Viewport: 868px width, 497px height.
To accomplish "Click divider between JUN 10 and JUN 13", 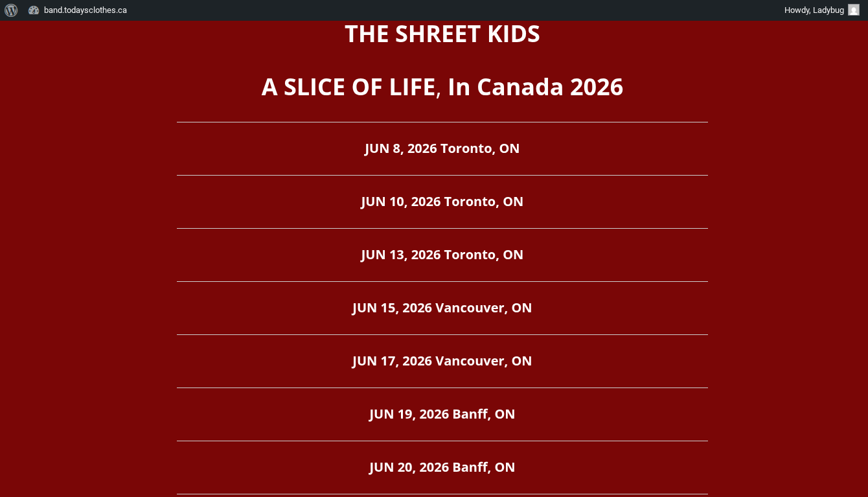I will tap(442, 228).
